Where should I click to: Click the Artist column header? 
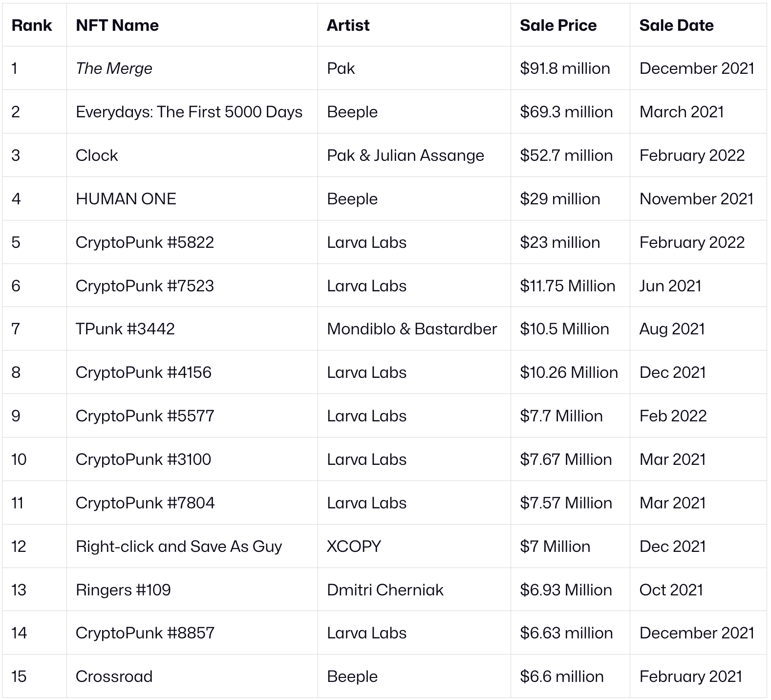[348, 25]
